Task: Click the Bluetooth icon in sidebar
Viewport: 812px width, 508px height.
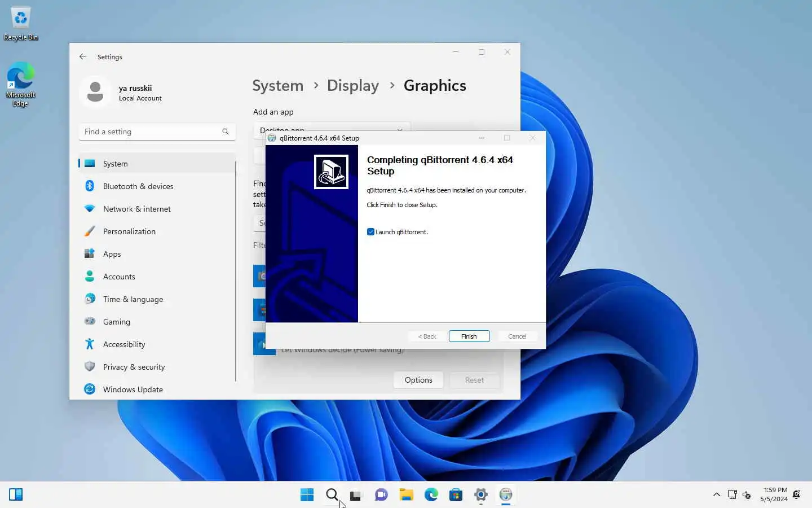Action: click(x=90, y=186)
